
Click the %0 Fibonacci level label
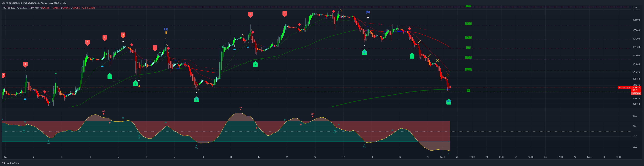click(x=468, y=90)
